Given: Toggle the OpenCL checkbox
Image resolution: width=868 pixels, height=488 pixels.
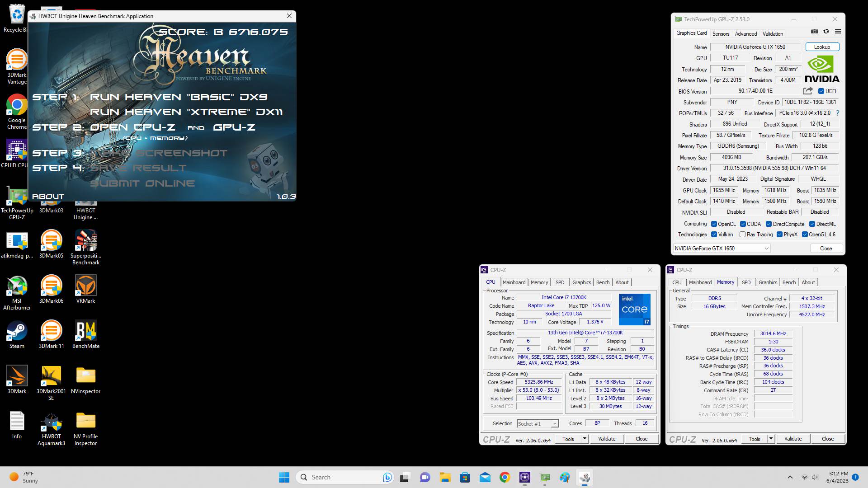Looking at the screenshot, I should click(714, 224).
